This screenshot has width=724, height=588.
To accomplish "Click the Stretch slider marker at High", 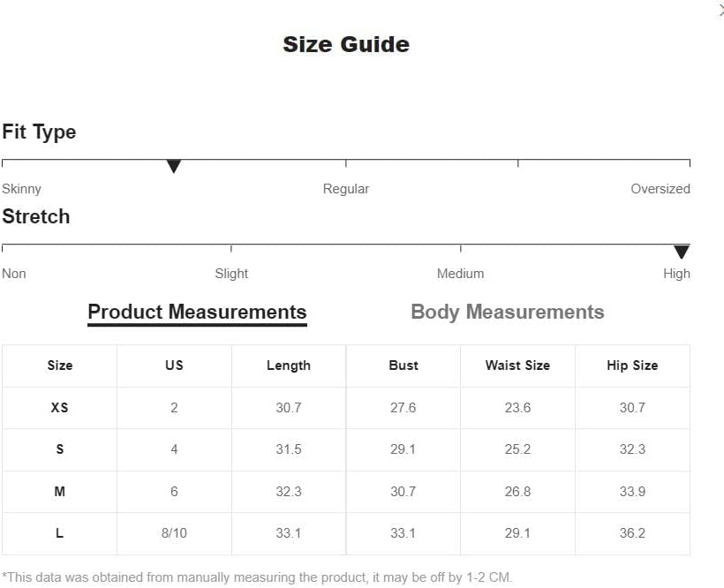I will pos(682,252).
